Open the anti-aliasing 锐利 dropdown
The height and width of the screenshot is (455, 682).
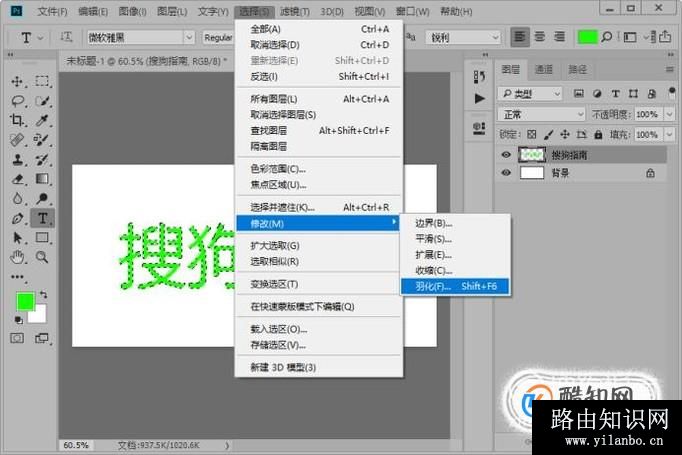coord(463,37)
